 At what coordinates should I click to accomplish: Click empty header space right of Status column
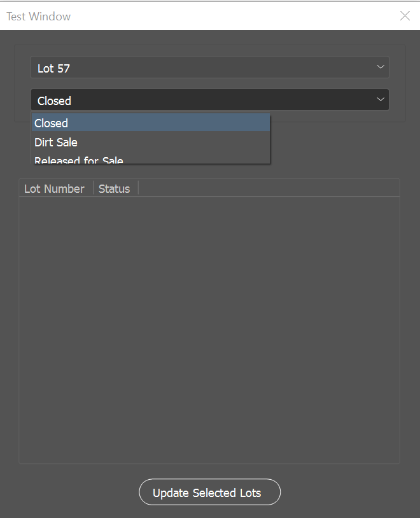(267, 188)
